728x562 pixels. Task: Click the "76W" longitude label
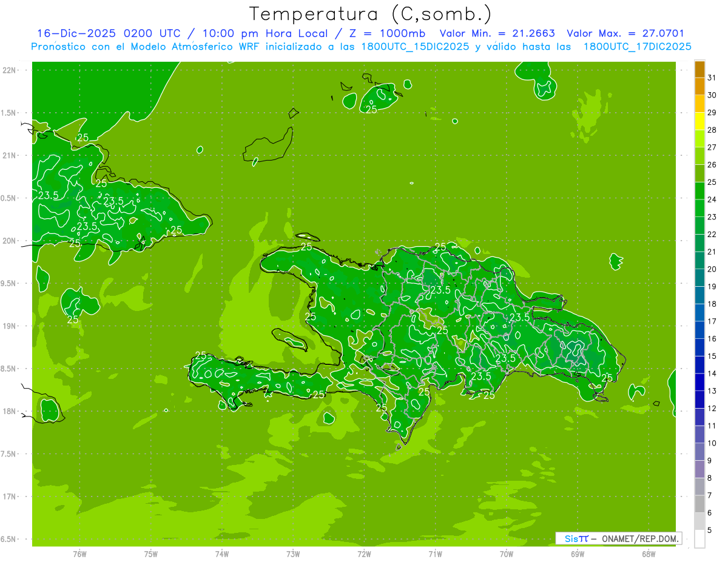coord(79,554)
